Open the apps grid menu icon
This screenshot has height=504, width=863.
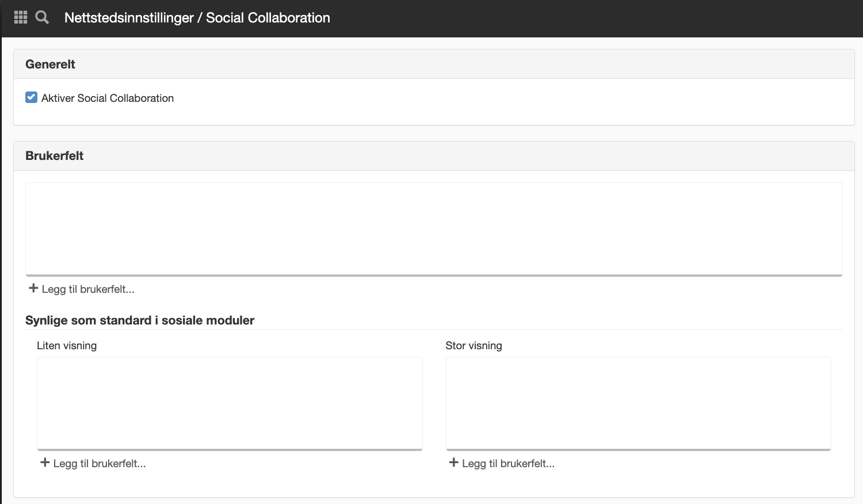point(21,17)
